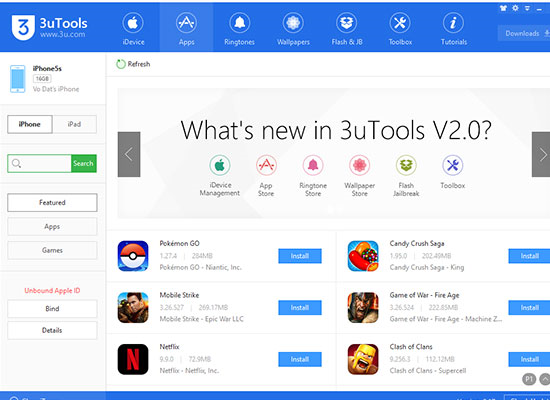Show the previous banner slide
The width and height of the screenshot is (550, 400).
(x=129, y=154)
